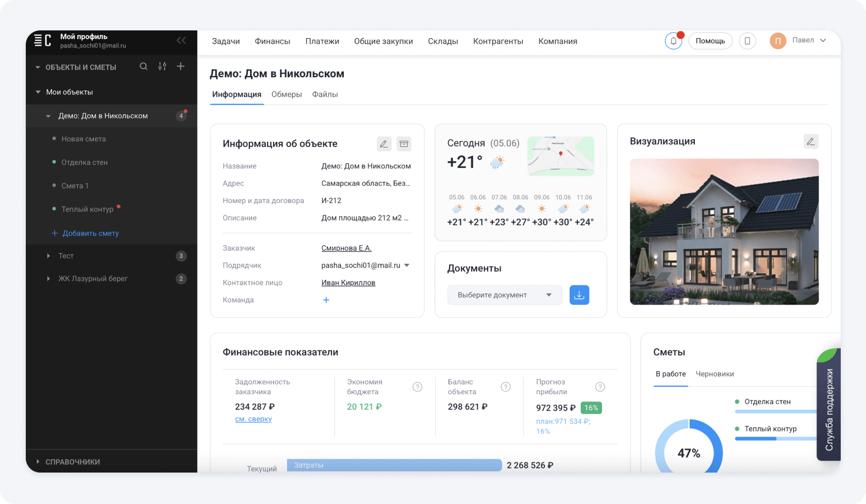Viewport: 866px width, 504px height.
Task: Expand the Тест object tree item
Action: click(48, 256)
